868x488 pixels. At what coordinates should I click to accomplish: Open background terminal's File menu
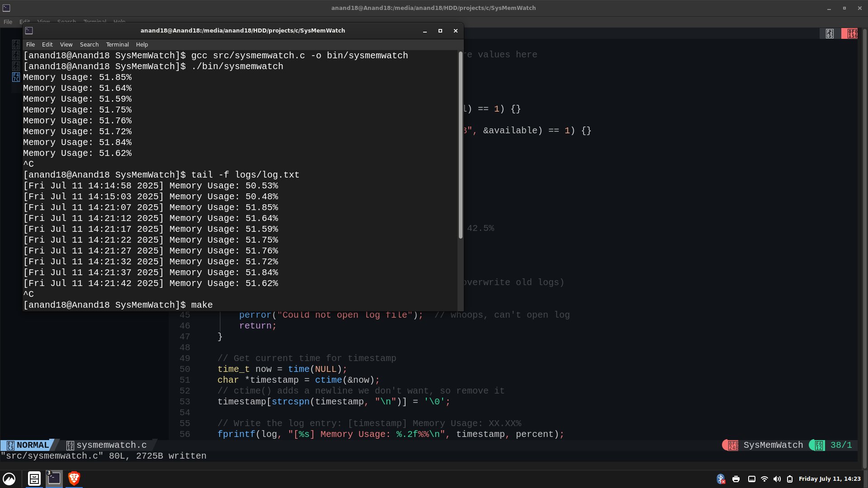coord(8,22)
